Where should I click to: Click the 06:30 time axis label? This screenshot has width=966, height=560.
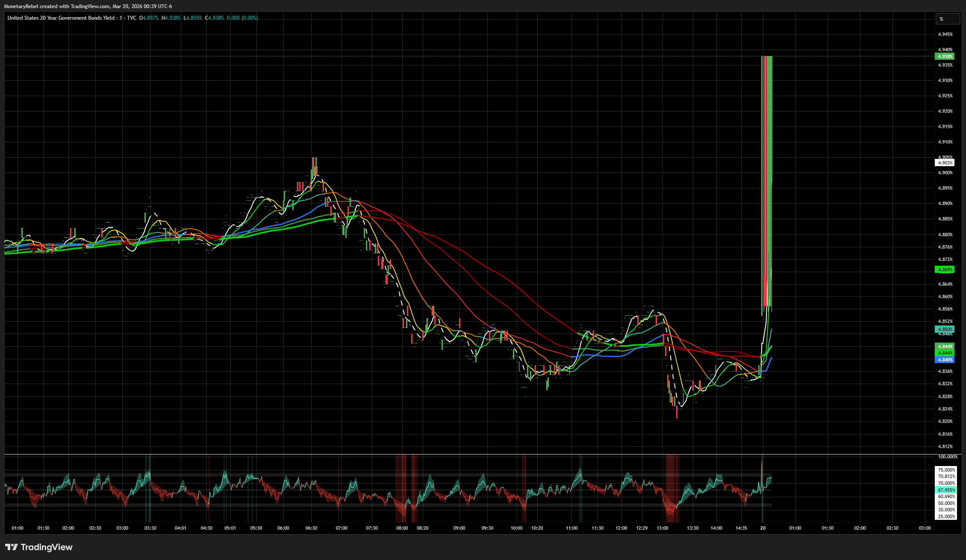[x=311, y=528]
